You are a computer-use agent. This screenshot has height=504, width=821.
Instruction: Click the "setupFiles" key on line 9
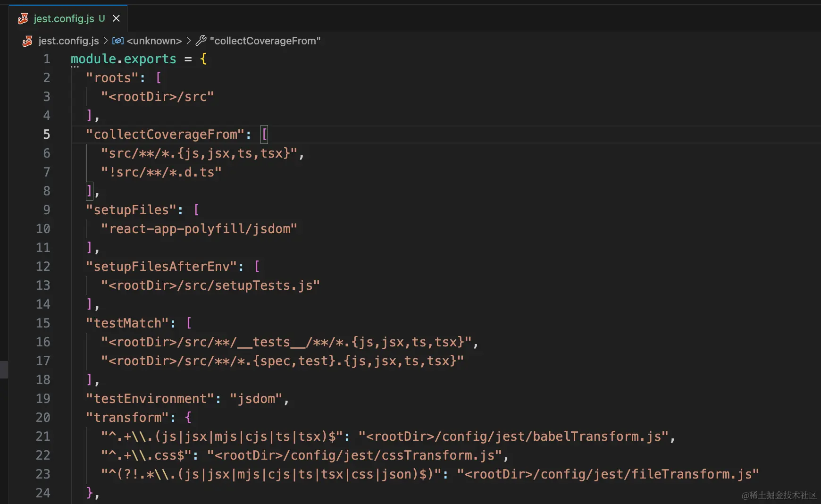(x=131, y=210)
